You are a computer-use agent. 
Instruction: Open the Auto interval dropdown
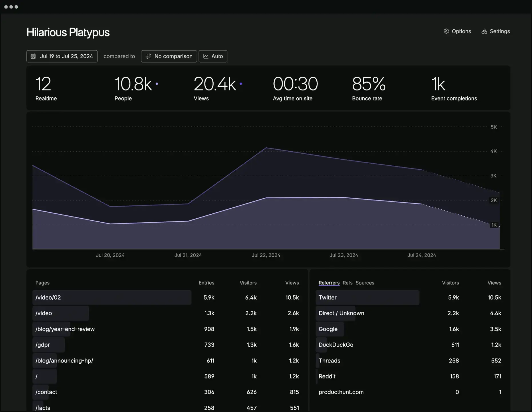213,56
